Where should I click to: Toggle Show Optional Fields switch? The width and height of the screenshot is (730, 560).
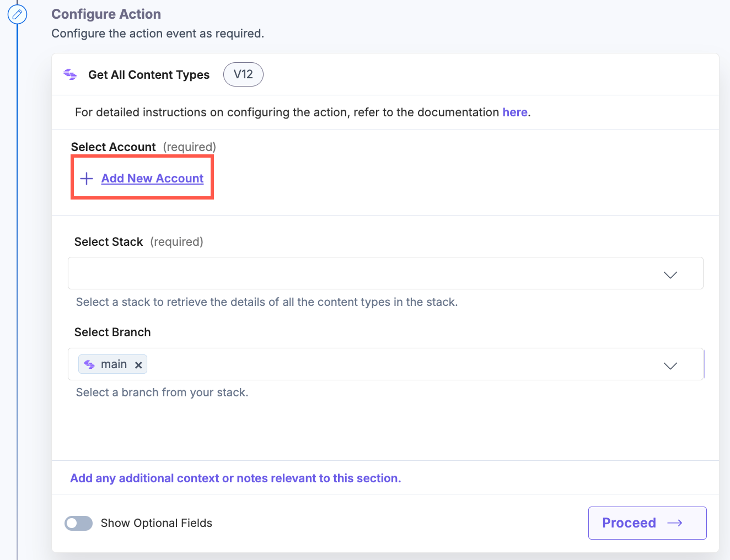[79, 523]
